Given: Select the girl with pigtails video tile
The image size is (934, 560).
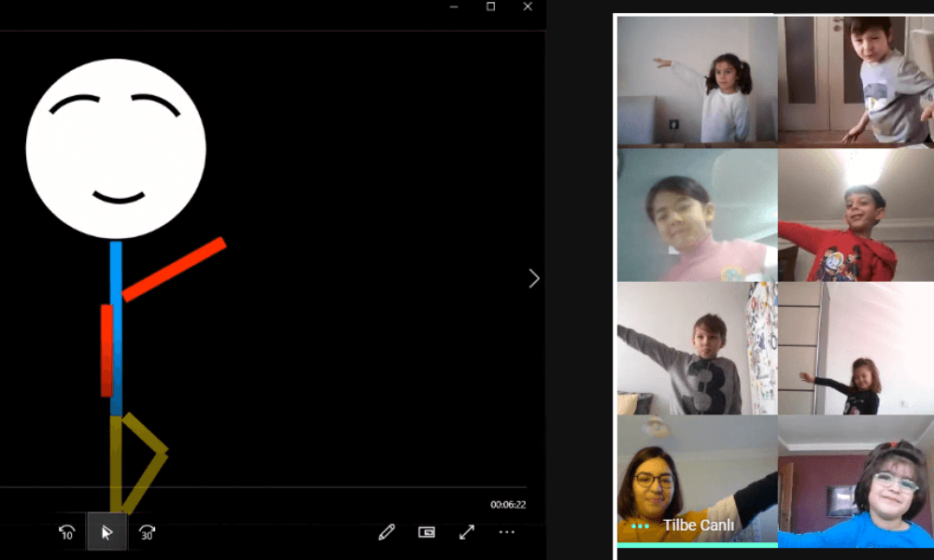Looking at the screenshot, I should pos(698,81).
